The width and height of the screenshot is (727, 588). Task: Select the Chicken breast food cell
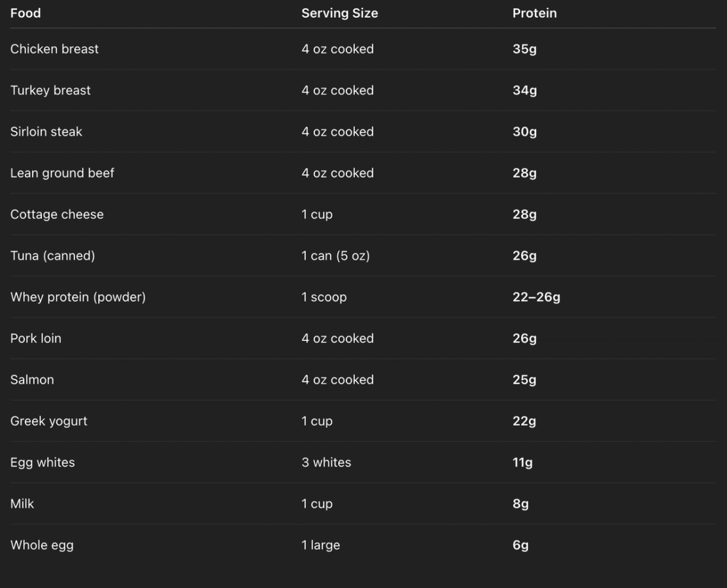click(54, 49)
